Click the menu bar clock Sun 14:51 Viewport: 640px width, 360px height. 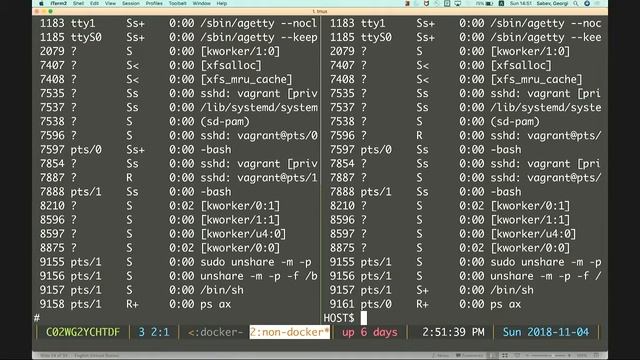[x=520, y=3]
